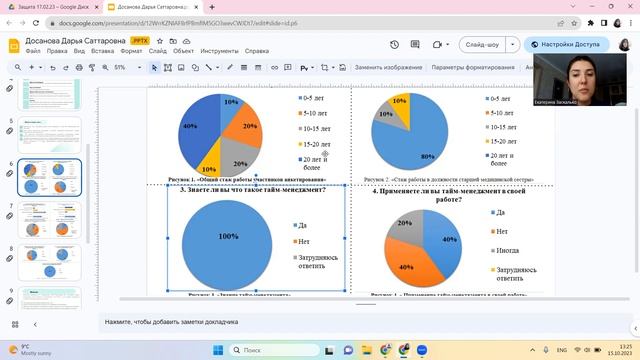The image size is (640, 360).
Task: Open Настройки Доступа sharing settings
Action: click(567, 44)
